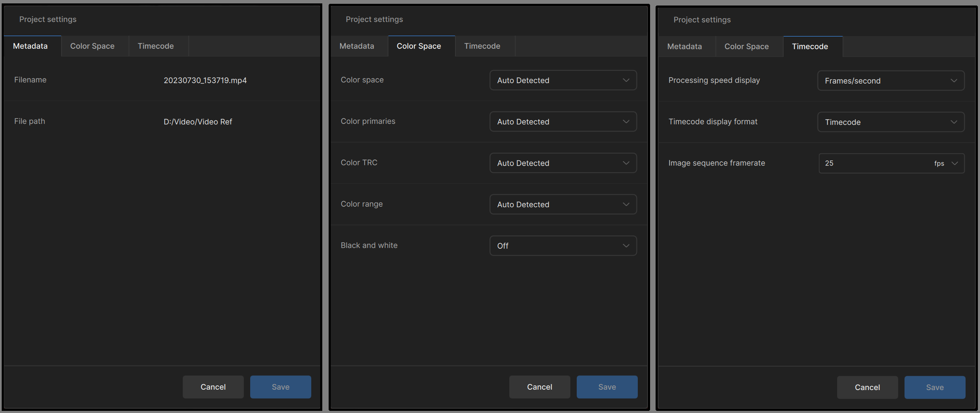Expand the Processing speed display dropdown
This screenshot has width=980, height=413.
891,81
